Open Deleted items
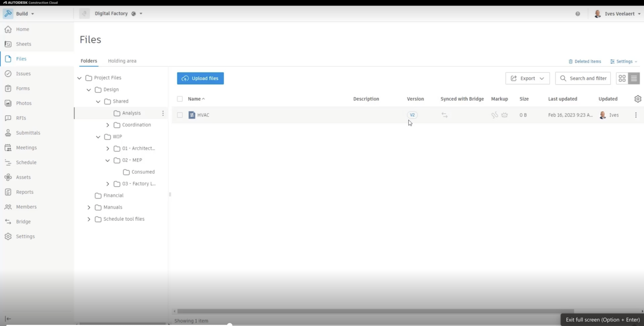Screen dimensions: 644x326 click(x=585, y=61)
